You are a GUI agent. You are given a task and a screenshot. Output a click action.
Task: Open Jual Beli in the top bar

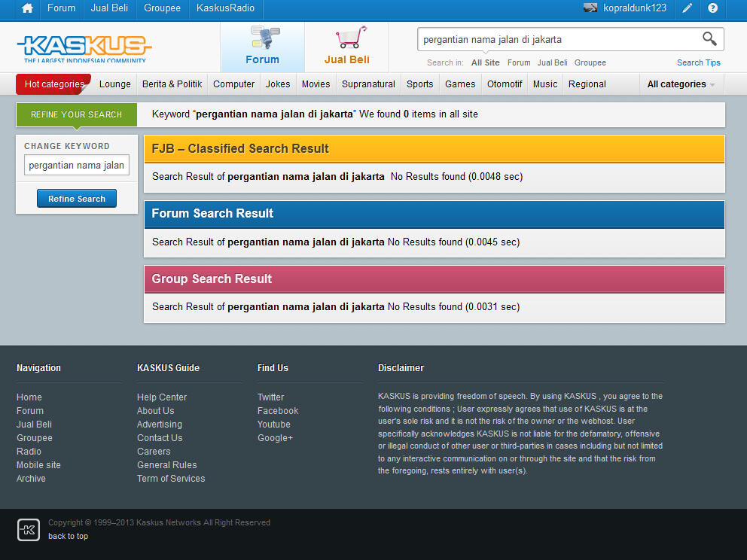pos(109,8)
